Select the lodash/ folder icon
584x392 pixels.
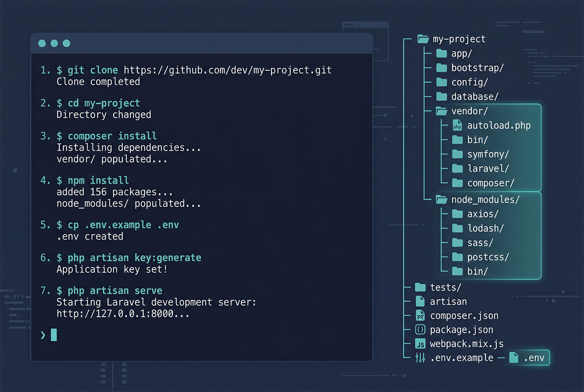click(x=457, y=228)
